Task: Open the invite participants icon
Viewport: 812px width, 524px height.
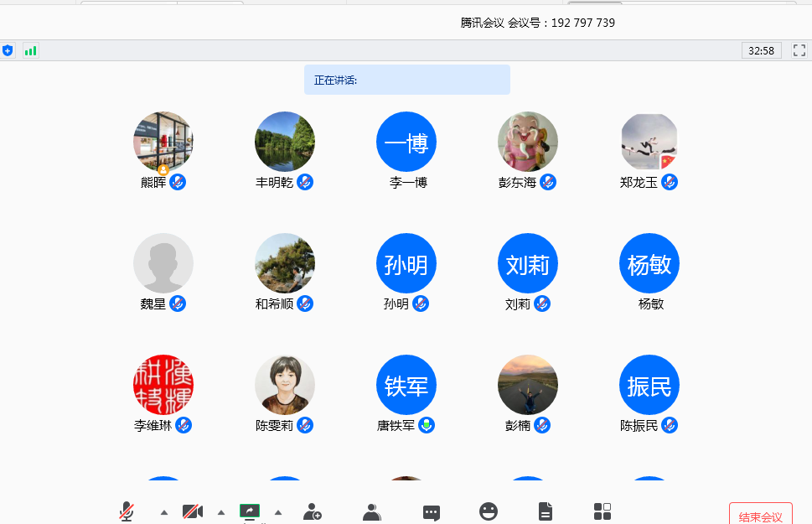Action: tap(313, 511)
